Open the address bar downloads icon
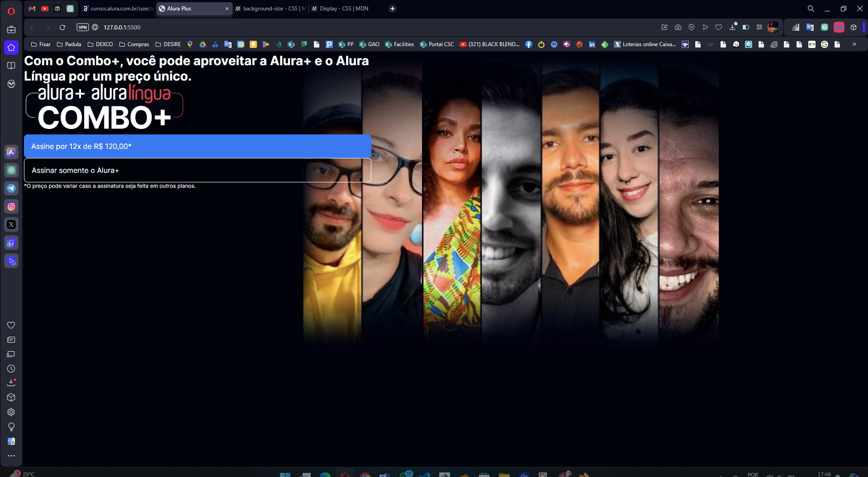 point(733,27)
